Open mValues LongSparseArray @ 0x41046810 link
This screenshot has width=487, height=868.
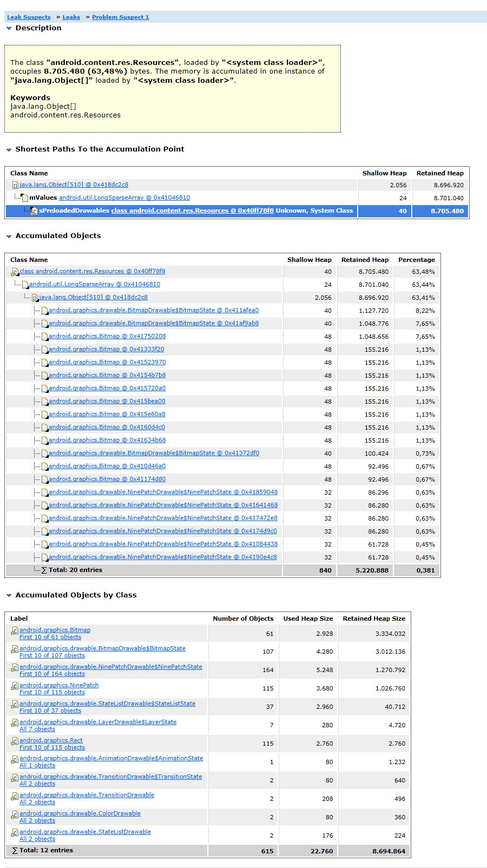click(124, 198)
